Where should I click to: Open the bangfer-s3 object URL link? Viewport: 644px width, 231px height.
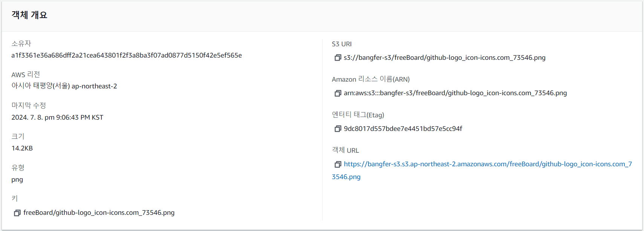(x=488, y=164)
